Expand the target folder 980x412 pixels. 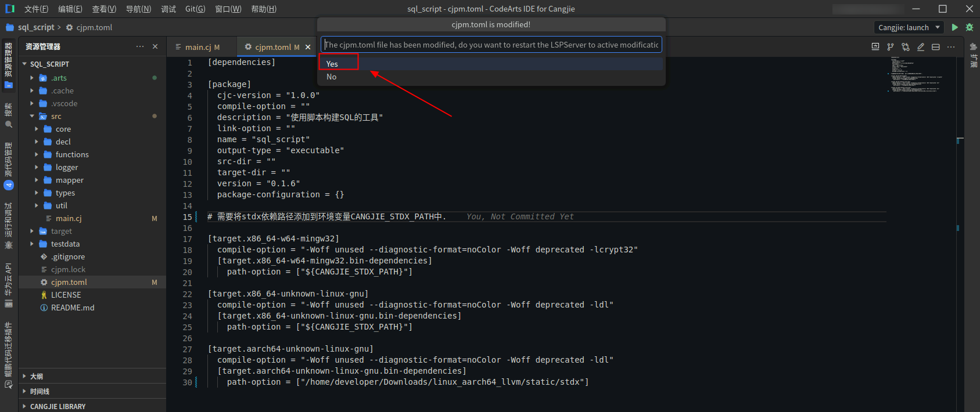32,231
